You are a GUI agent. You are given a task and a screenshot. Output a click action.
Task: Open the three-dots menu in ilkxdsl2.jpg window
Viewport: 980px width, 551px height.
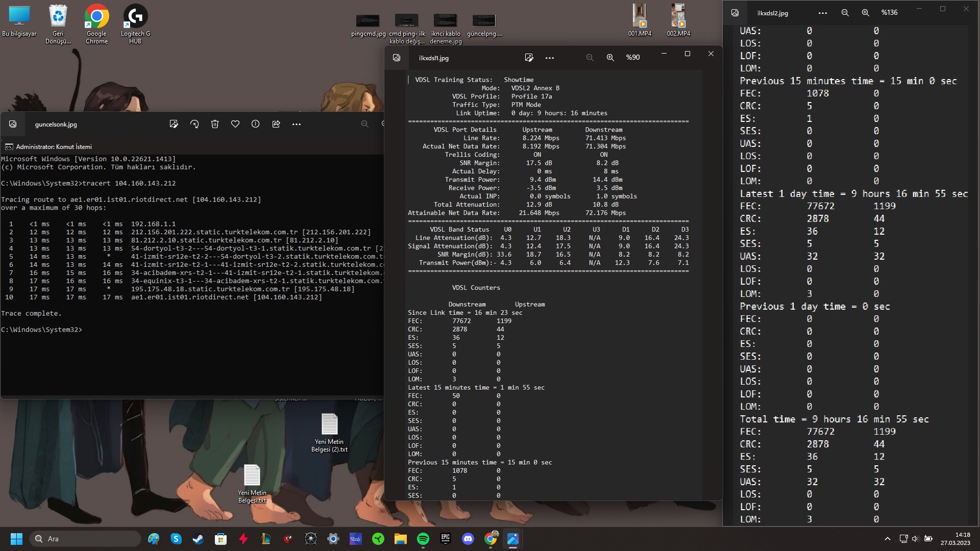point(823,13)
